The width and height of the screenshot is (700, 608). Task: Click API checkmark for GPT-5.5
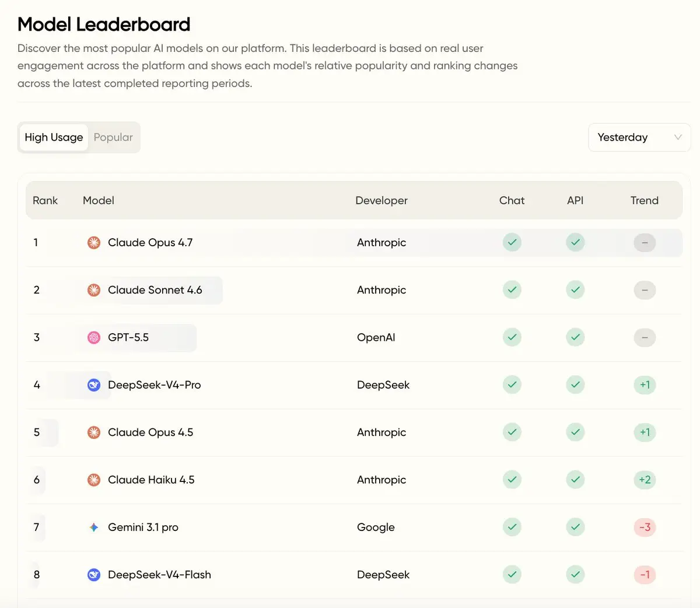575,337
